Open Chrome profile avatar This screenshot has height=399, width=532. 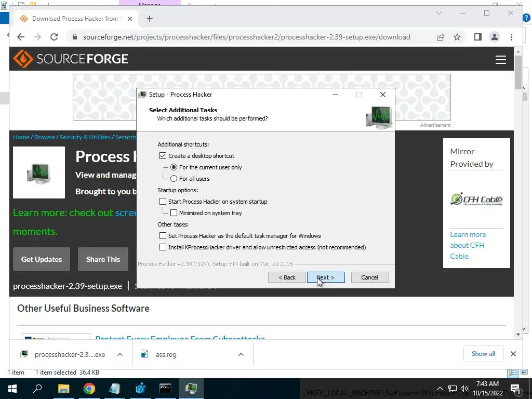click(495, 37)
